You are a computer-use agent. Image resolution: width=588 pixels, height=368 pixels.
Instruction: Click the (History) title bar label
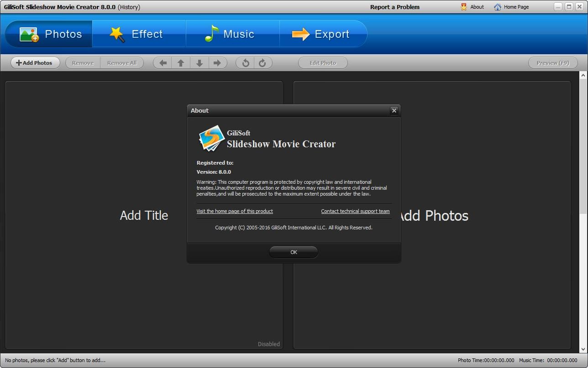(129, 7)
